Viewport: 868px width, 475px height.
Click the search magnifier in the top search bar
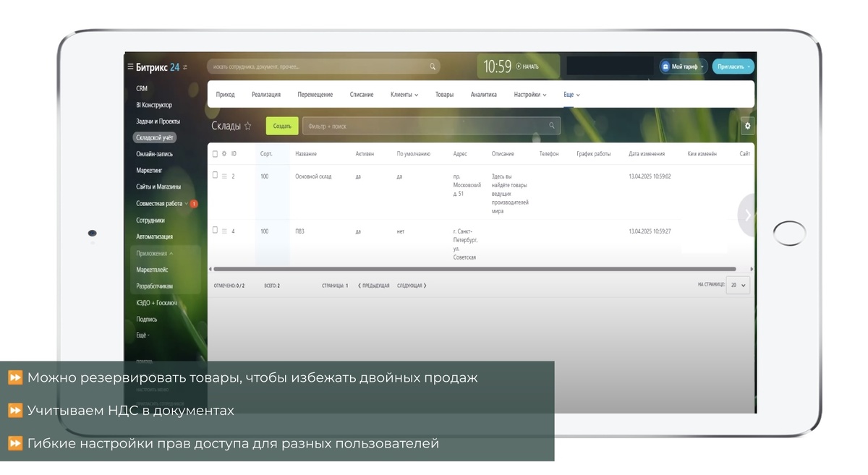click(x=433, y=67)
